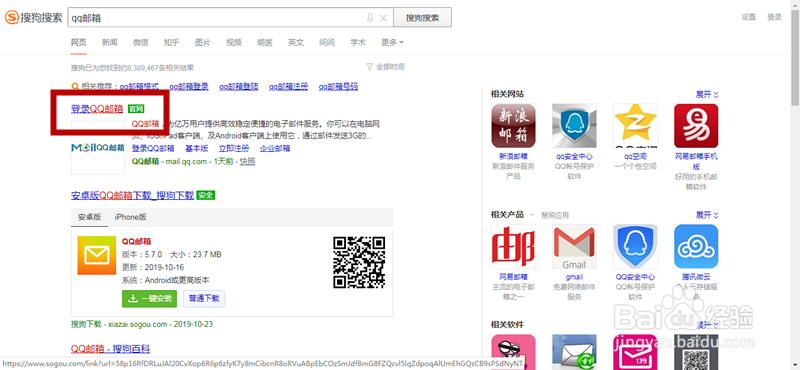Open the 快照 cached page link
The image size is (800, 370).
click(x=248, y=161)
